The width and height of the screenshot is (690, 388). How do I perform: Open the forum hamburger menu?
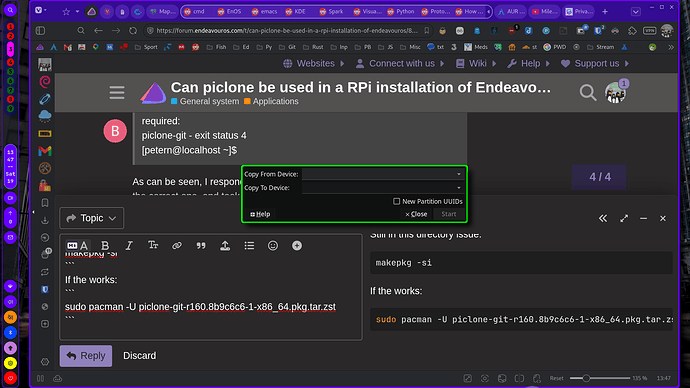[x=117, y=92]
